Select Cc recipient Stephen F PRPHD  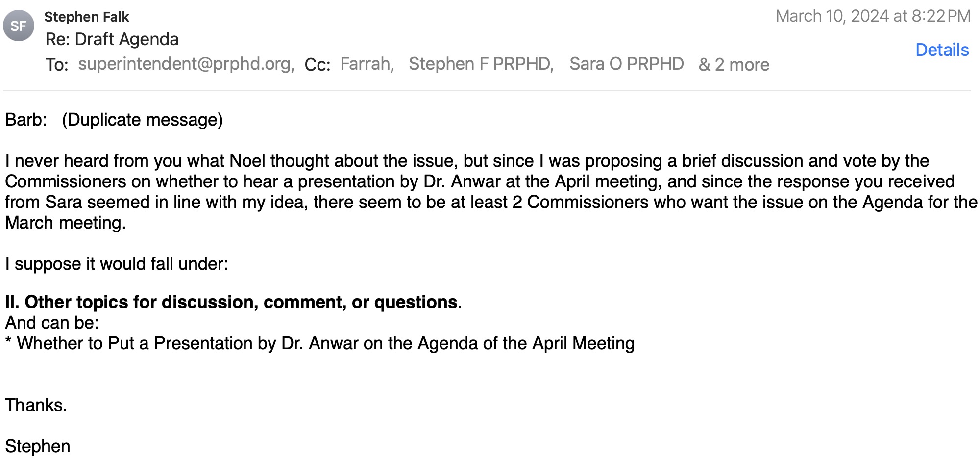[x=481, y=64]
